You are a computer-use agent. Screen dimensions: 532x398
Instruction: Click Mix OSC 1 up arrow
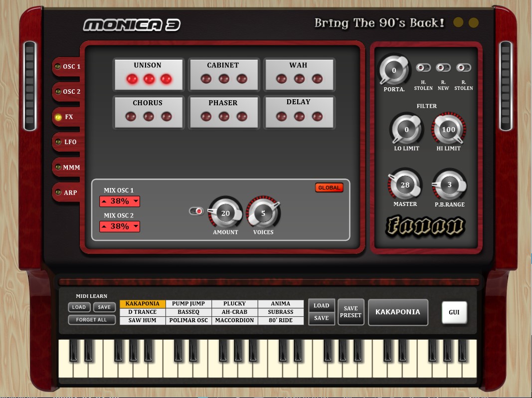(104, 201)
